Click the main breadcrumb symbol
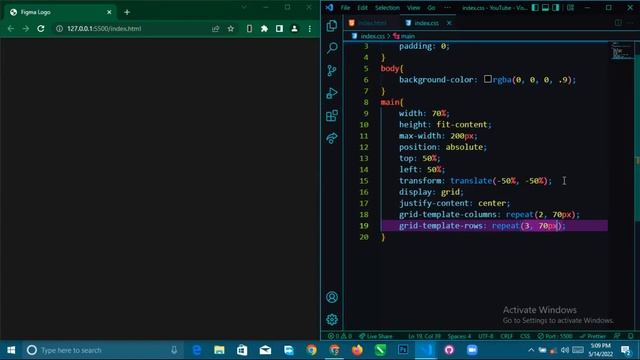Image resolution: width=640 pixels, height=360 pixels. [408, 36]
